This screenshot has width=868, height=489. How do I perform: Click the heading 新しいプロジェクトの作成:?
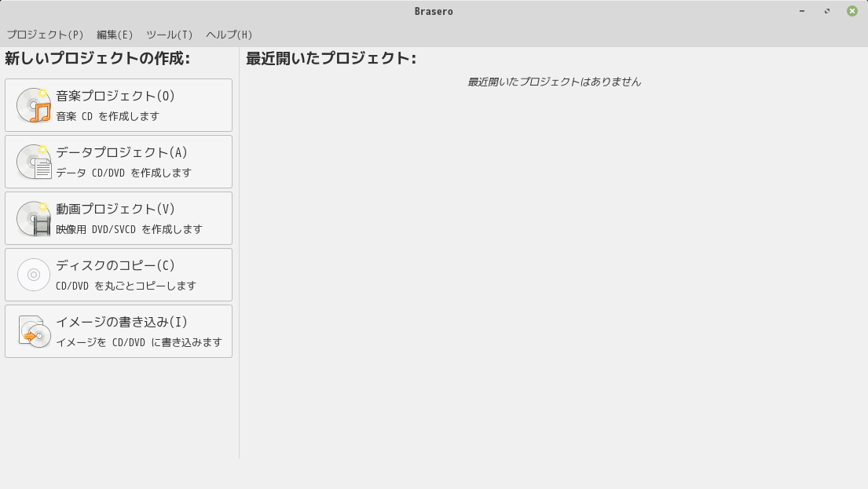click(x=97, y=58)
